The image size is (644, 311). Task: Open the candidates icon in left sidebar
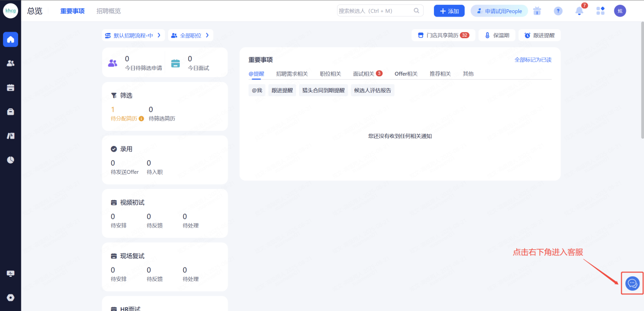(x=10, y=63)
